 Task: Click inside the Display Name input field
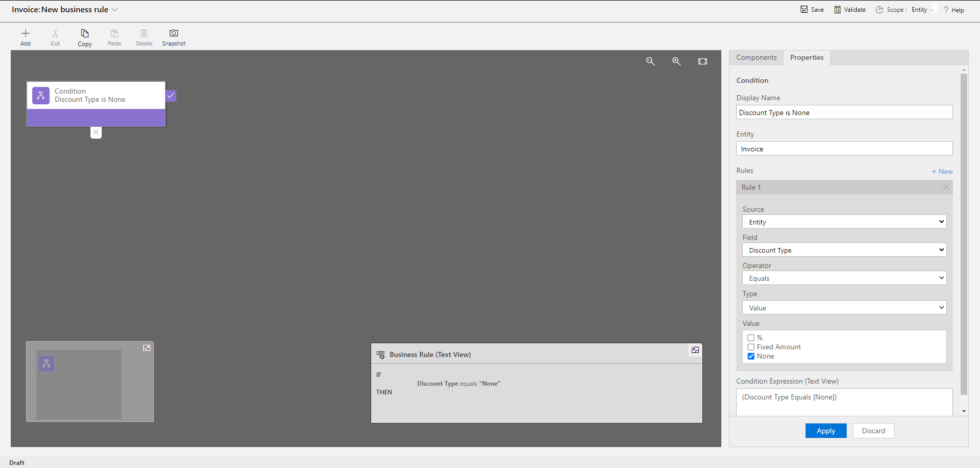pyautogui.click(x=844, y=112)
